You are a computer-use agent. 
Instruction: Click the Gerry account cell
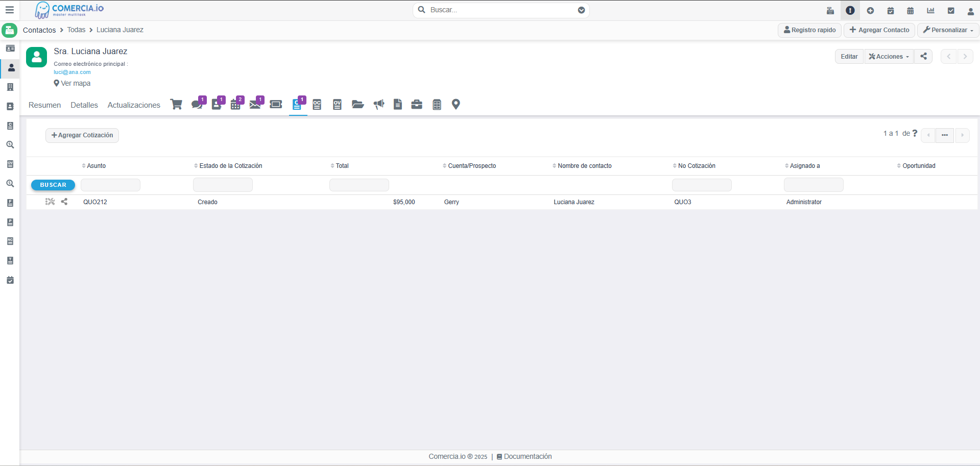451,202
